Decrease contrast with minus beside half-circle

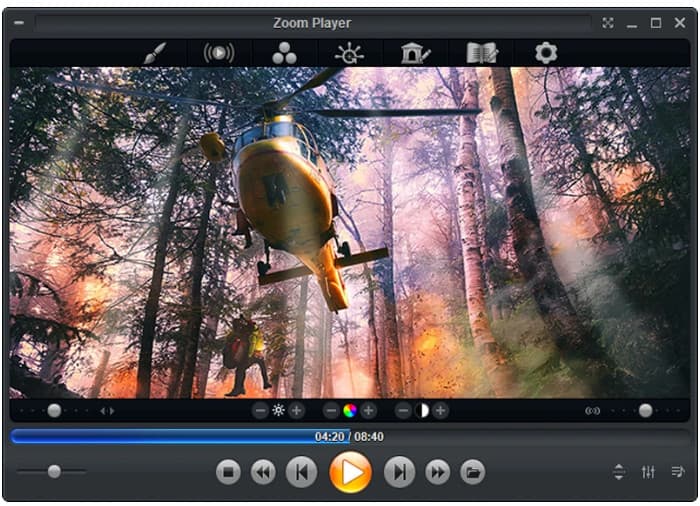[x=403, y=410]
